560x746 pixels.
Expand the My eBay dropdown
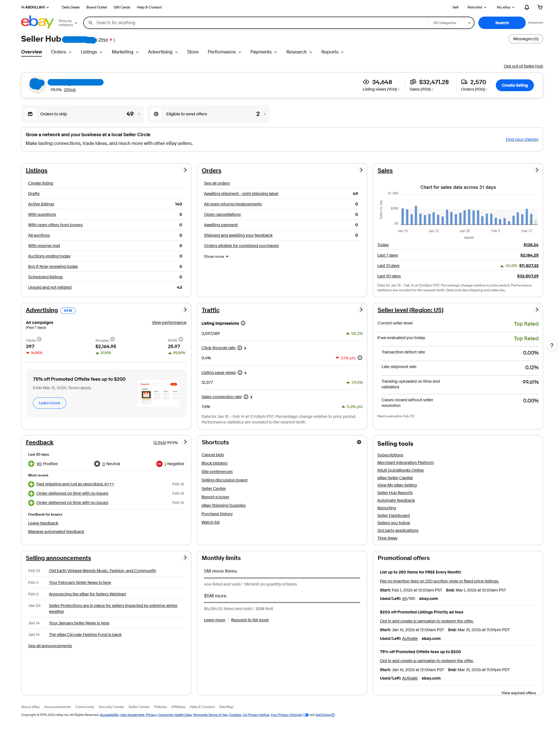coord(505,7)
